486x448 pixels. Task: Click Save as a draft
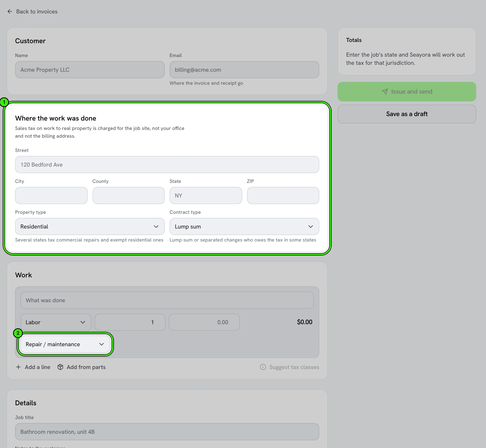407,114
